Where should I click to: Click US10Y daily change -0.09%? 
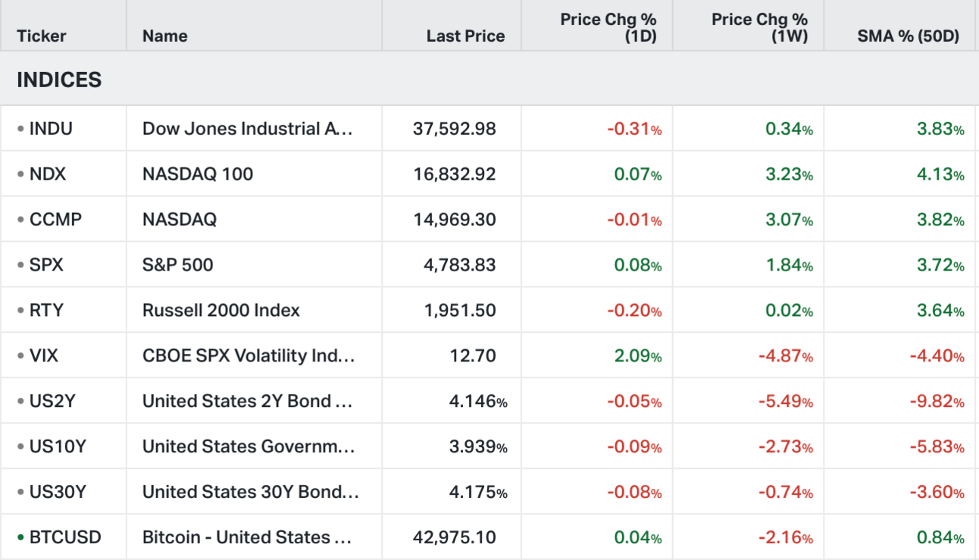coord(634,447)
